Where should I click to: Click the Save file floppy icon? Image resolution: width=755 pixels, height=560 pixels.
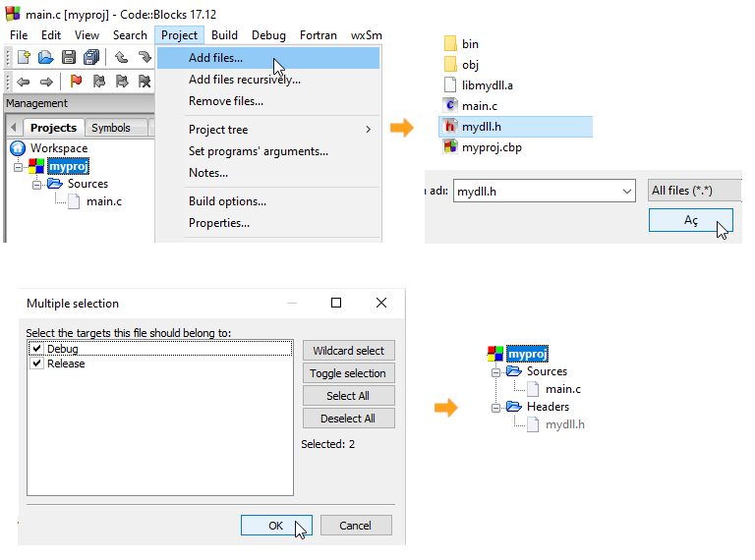click(69, 57)
